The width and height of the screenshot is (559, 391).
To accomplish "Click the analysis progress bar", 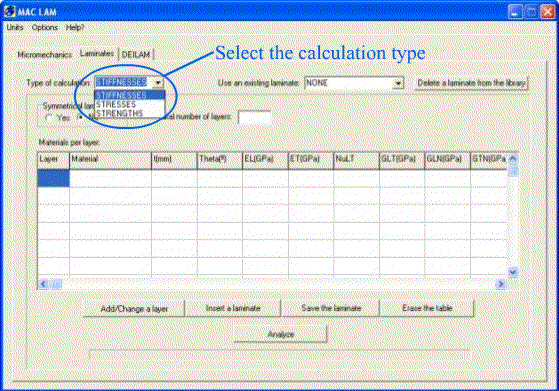I will pos(279,354).
